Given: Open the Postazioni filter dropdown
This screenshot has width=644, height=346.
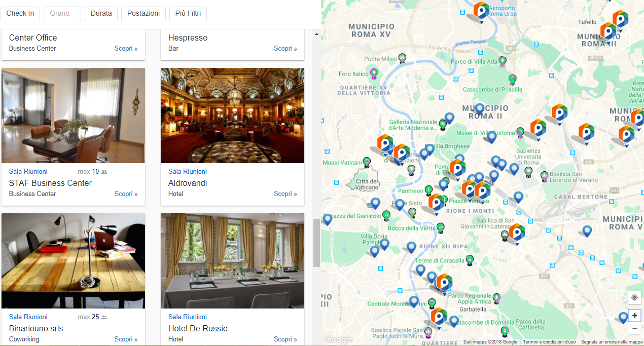Looking at the screenshot, I should (x=144, y=14).
